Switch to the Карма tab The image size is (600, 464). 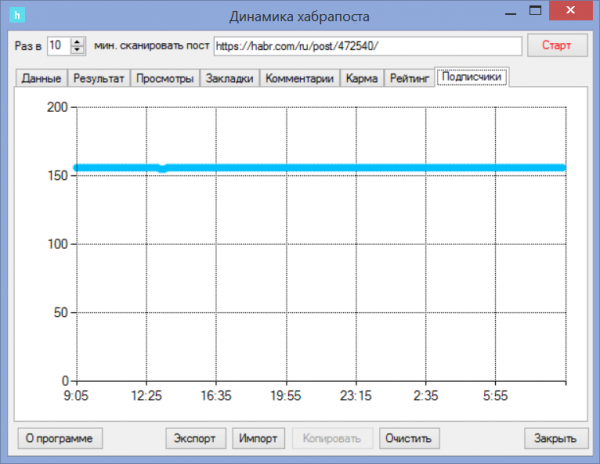click(x=360, y=79)
